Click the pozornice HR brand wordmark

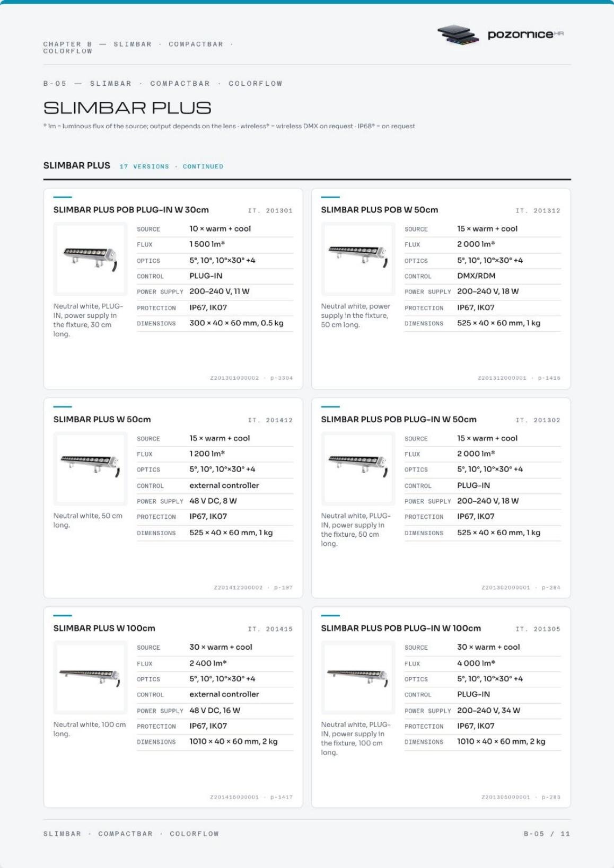[525, 34]
